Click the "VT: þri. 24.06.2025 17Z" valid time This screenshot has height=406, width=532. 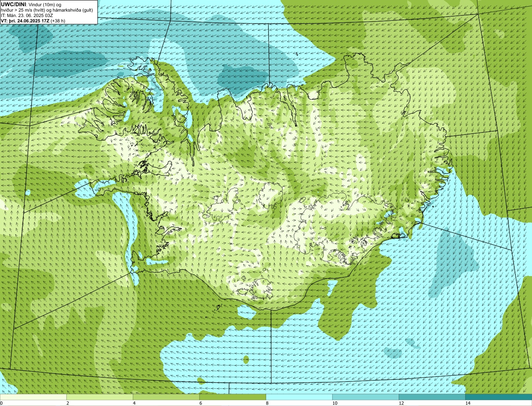pos(25,21)
